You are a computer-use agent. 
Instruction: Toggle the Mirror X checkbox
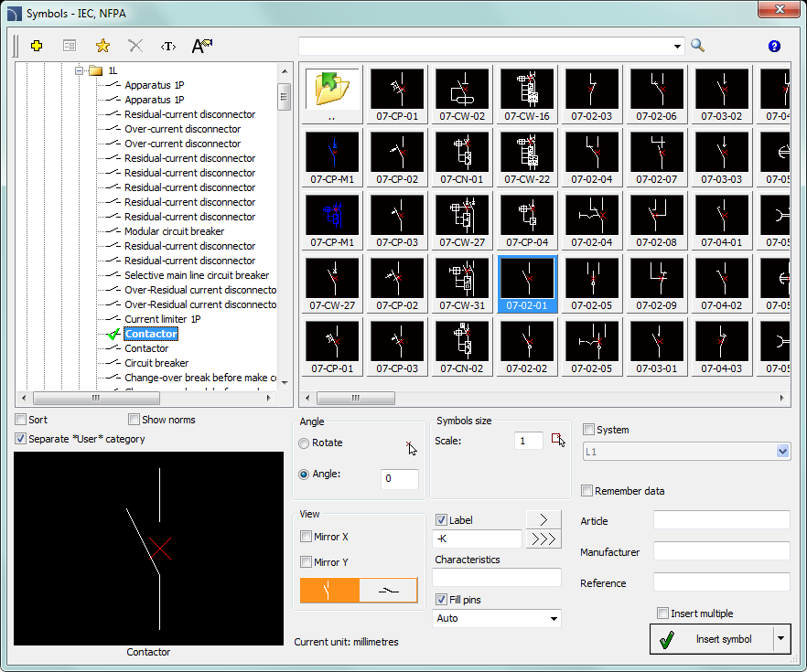pos(307,537)
